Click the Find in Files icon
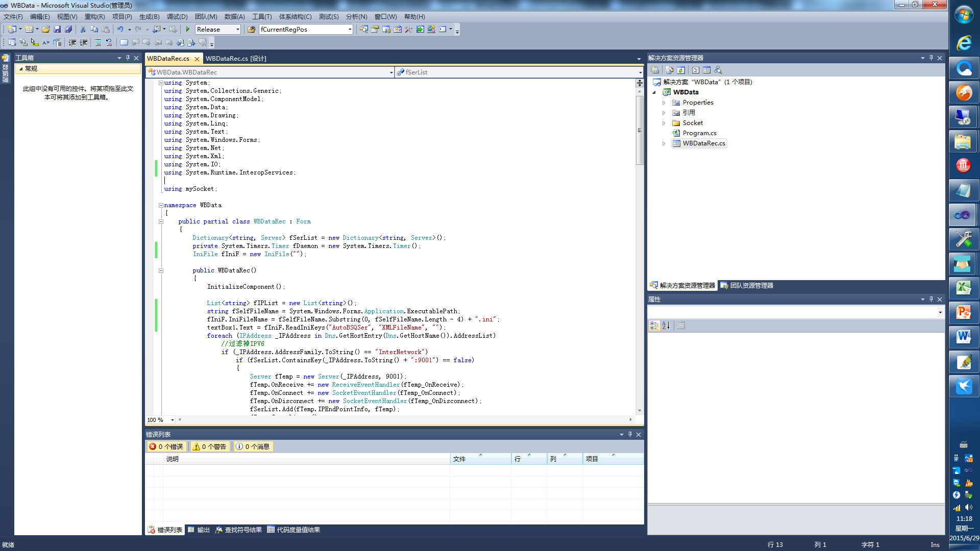Image resolution: width=980 pixels, height=551 pixels. click(x=252, y=30)
